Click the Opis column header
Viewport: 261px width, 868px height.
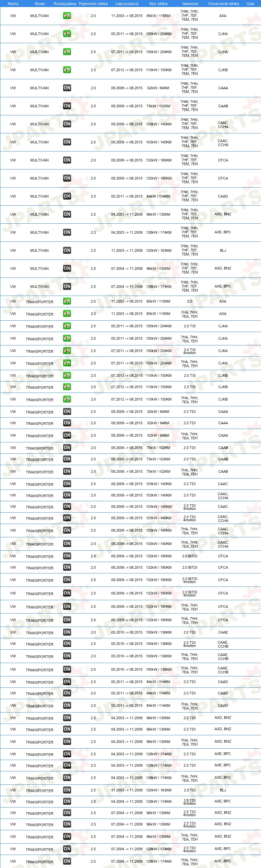click(x=250, y=4)
